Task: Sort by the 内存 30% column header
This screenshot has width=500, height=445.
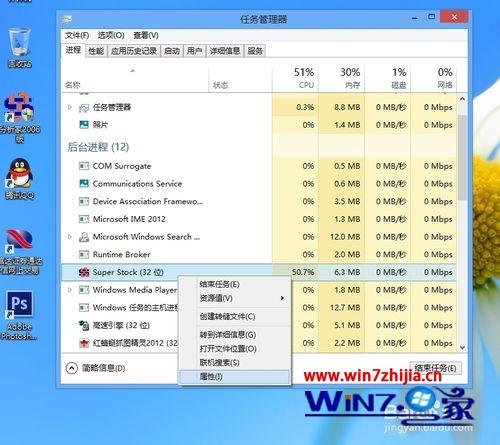Action: [x=342, y=78]
